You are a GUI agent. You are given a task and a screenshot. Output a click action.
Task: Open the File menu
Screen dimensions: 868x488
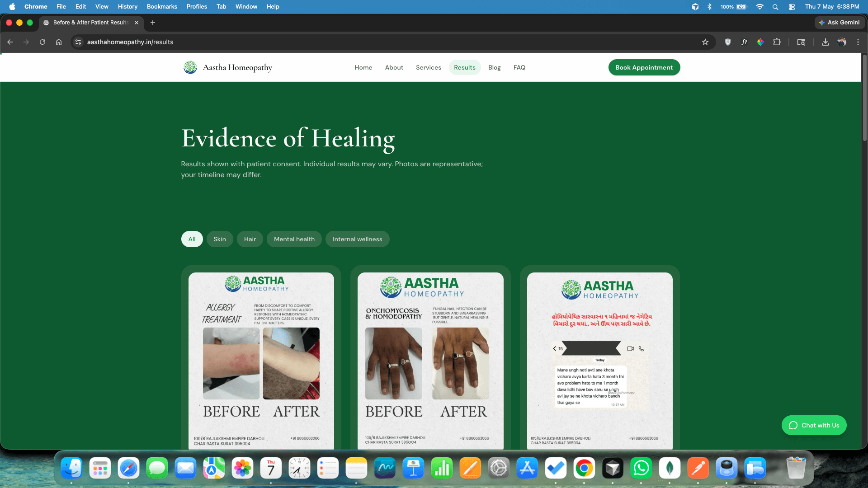point(61,6)
